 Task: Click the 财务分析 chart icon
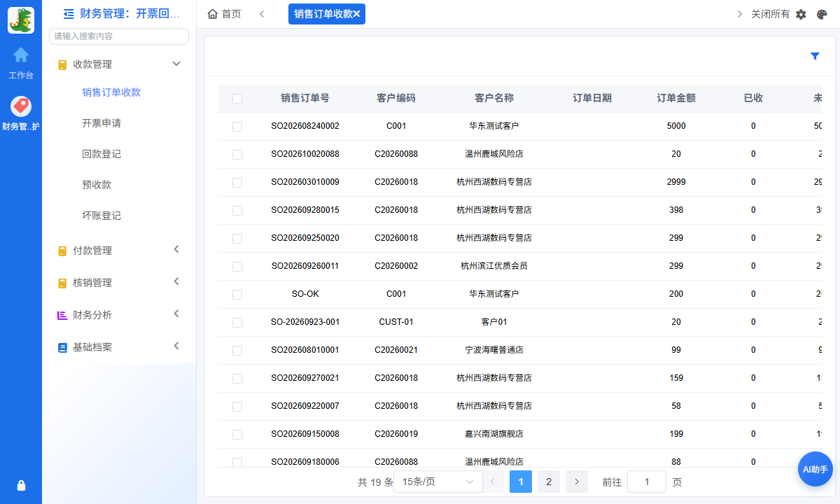point(62,315)
